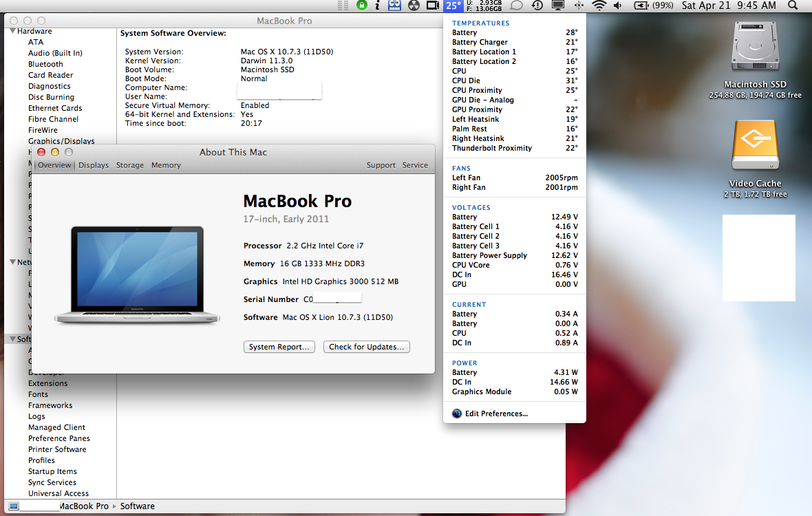
Task: Click the CPU Die 31° temperature row
Action: coord(515,80)
